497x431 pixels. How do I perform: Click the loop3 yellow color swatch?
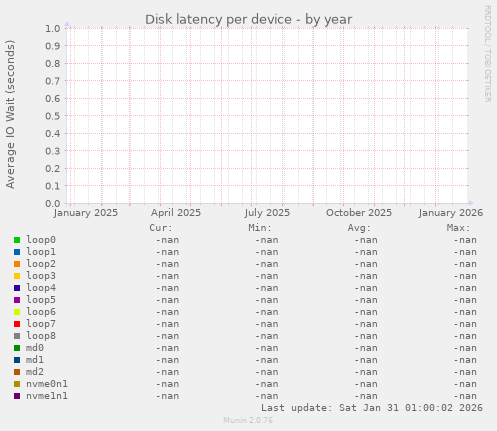point(17,276)
